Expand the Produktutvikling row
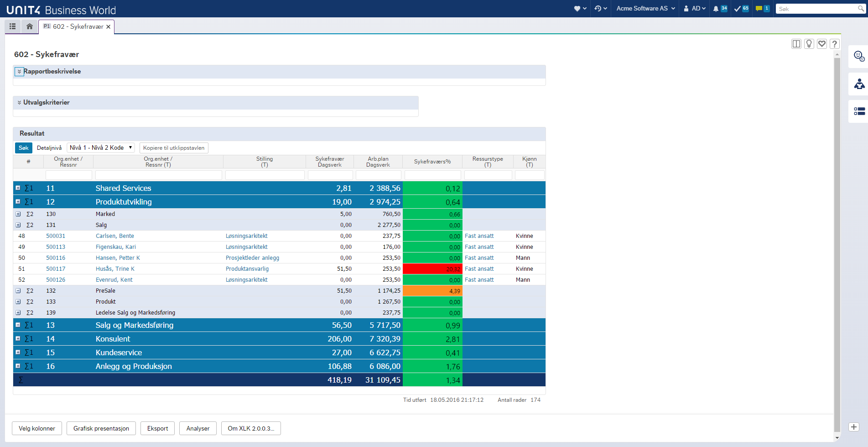The width and height of the screenshot is (868, 447). click(x=18, y=201)
